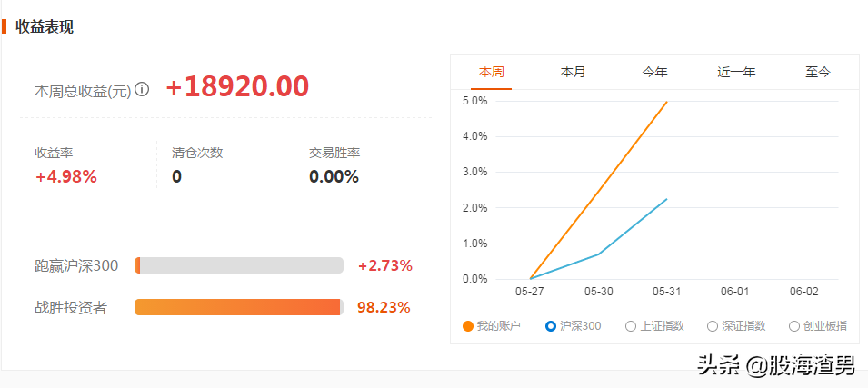
Task: Select the 深证指数 radio button
Action: 713,326
